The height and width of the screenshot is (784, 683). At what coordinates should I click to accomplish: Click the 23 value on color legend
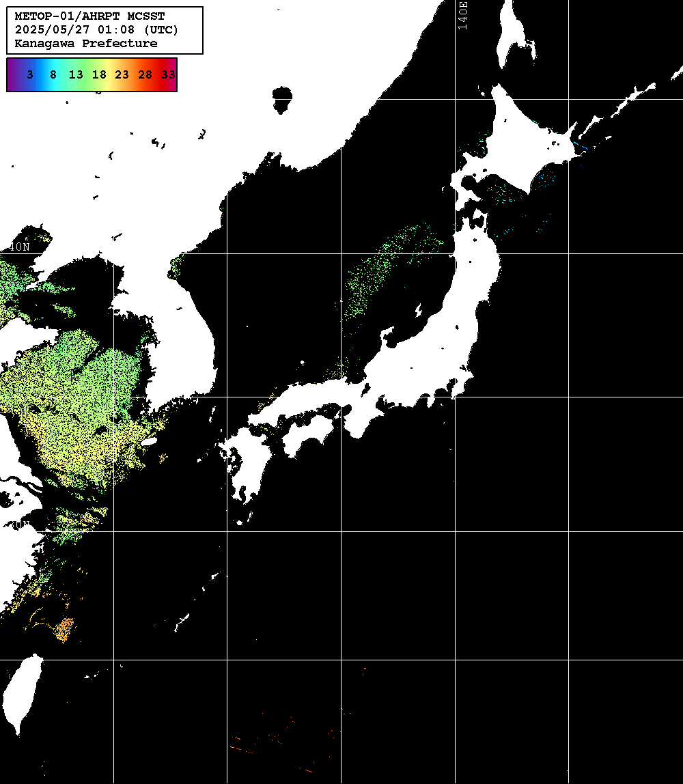(122, 75)
